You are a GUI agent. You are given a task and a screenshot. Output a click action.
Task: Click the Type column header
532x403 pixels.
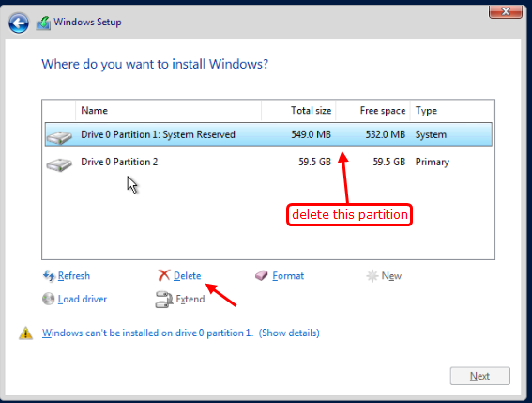point(451,111)
